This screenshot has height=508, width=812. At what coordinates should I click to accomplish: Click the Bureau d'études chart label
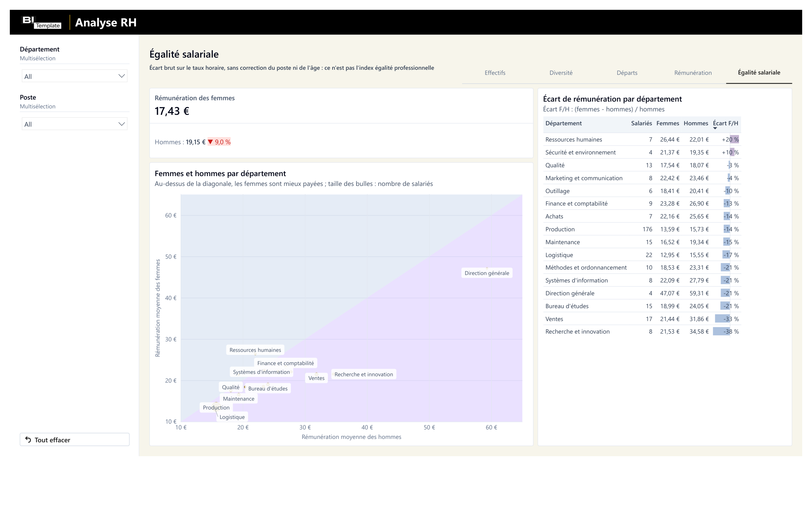click(x=268, y=388)
